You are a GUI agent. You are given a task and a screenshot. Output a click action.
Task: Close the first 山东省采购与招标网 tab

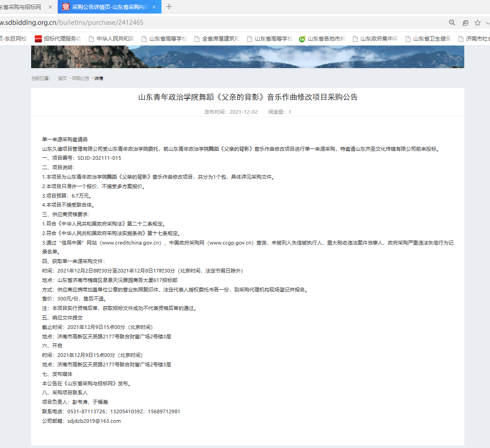50,7
